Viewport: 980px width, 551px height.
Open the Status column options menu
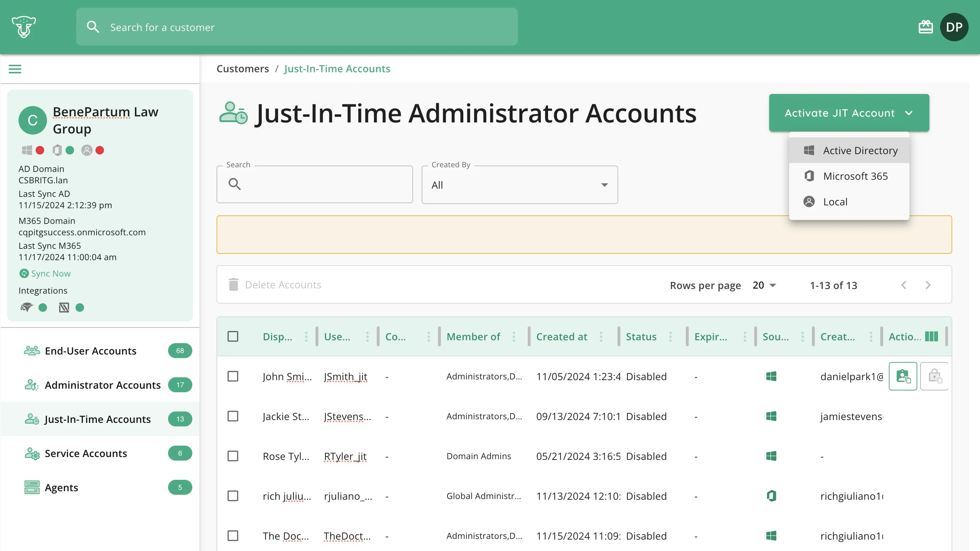coord(670,336)
